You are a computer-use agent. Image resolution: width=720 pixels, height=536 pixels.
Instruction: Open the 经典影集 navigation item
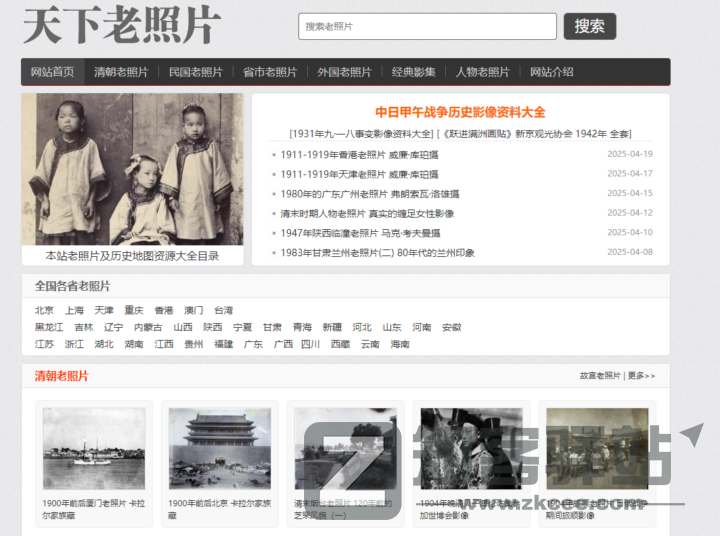pyautogui.click(x=414, y=72)
